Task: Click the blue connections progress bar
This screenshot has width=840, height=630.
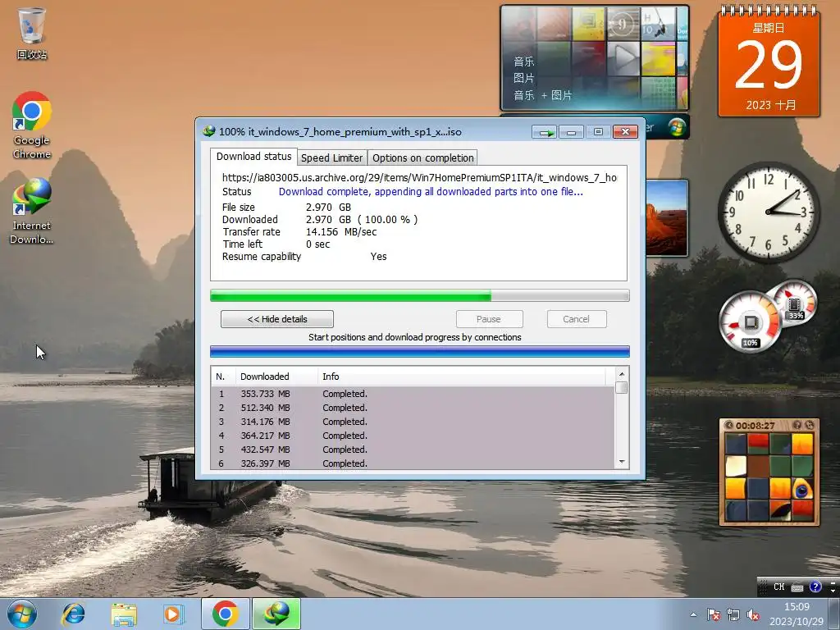Action: point(419,351)
